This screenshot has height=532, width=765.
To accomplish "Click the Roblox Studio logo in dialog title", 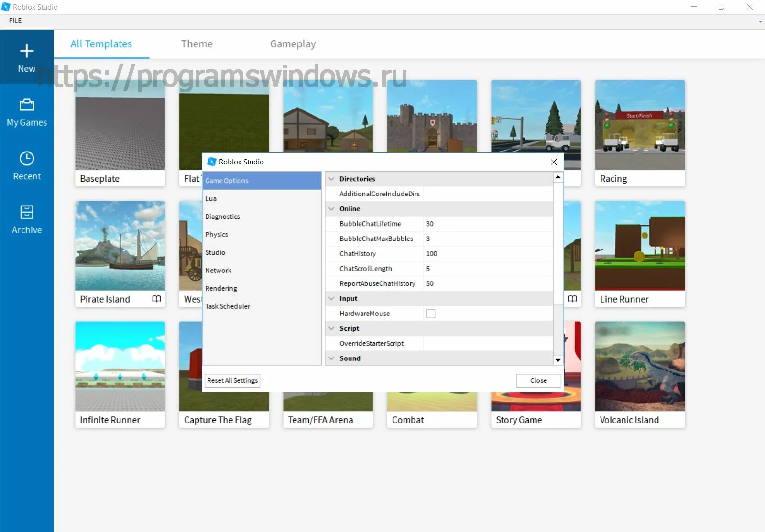I will (211, 162).
